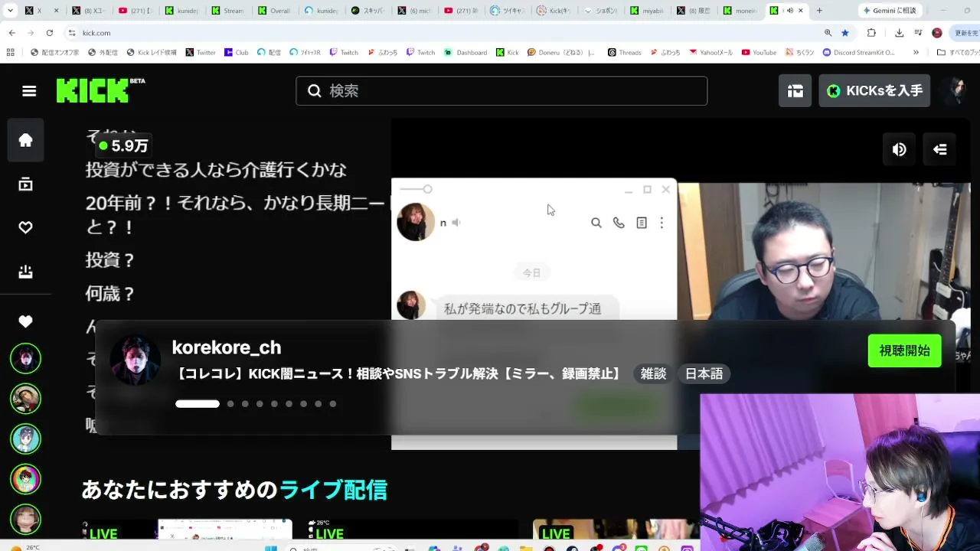
Task: Click the search magnifier icon in Kick
Action: tap(315, 91)
